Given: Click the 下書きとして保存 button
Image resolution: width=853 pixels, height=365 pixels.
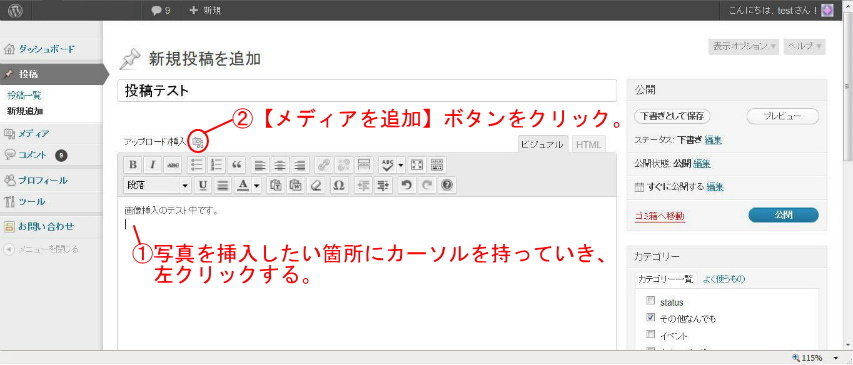Looking at the screenshot, I should tap(672, 116).
